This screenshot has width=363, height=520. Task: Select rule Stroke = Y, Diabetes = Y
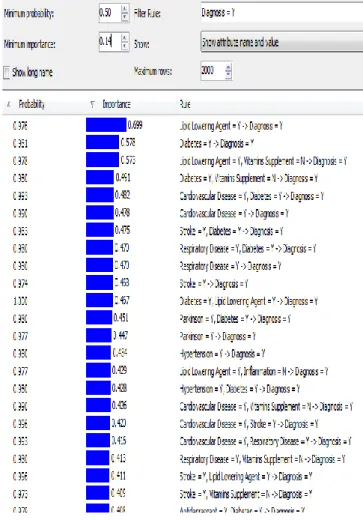[231, 231]
